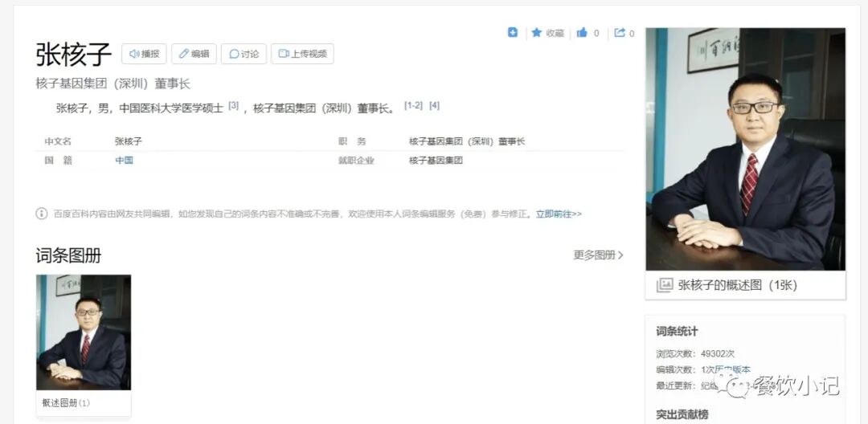Click the 职务 value in info table
Viewport: 868px width, 424px height.
tap(467, 141)
